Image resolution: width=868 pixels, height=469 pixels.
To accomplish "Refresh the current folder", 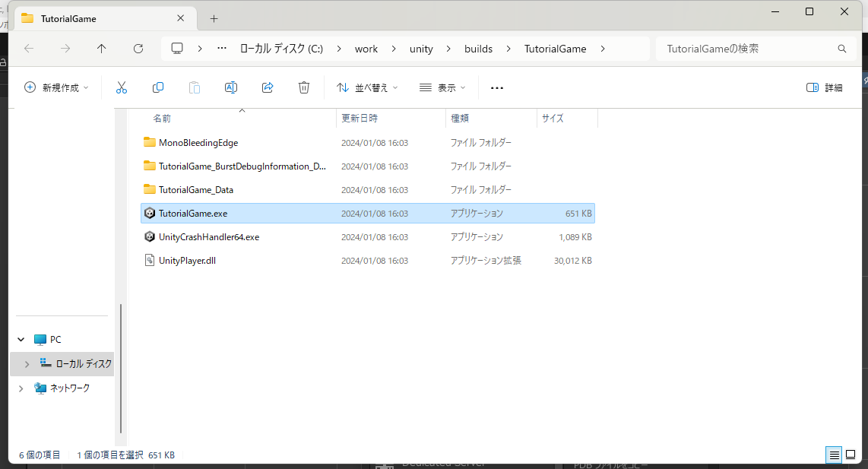I will [138, 49].
